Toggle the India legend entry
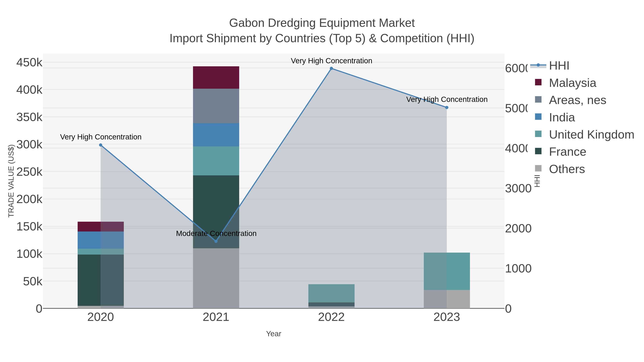The width and height of the screenshot is (644, 362). coord(555,117)
